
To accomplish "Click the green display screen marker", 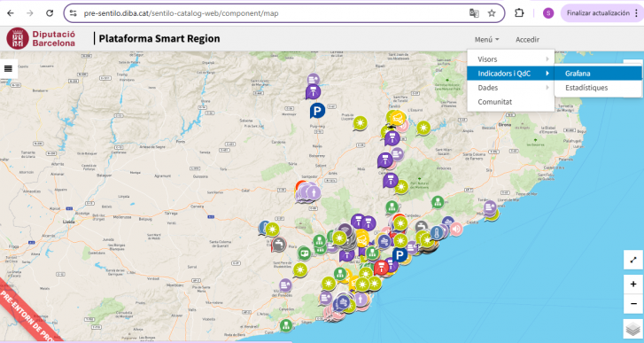I will tap(305, 253).
